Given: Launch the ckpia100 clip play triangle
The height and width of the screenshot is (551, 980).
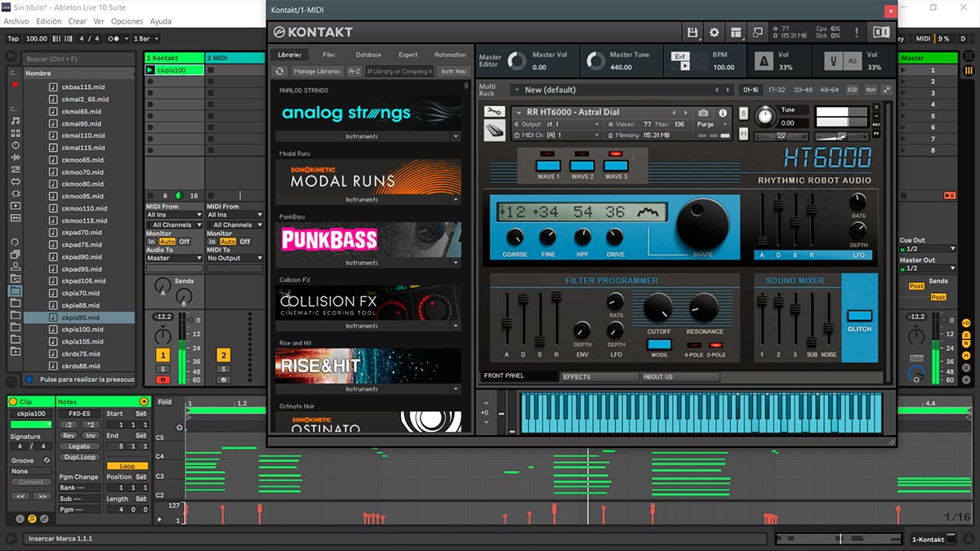Looking at the screenshot, I should tap(150, 70).
